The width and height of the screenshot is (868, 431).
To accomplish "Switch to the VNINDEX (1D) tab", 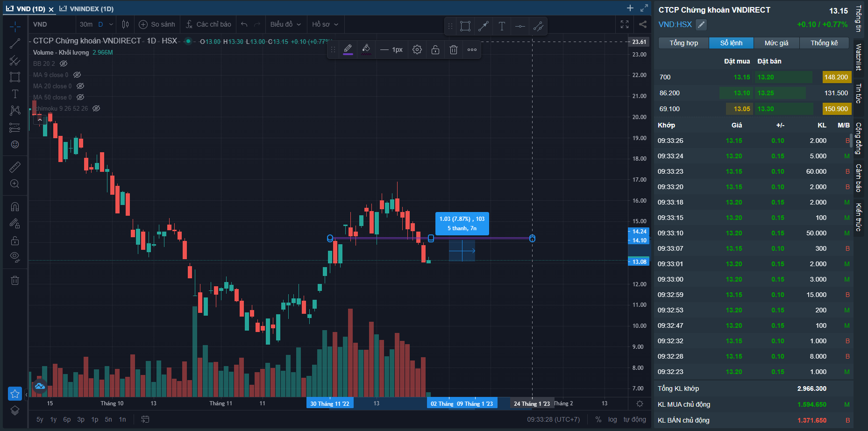I will pos(87,9).
